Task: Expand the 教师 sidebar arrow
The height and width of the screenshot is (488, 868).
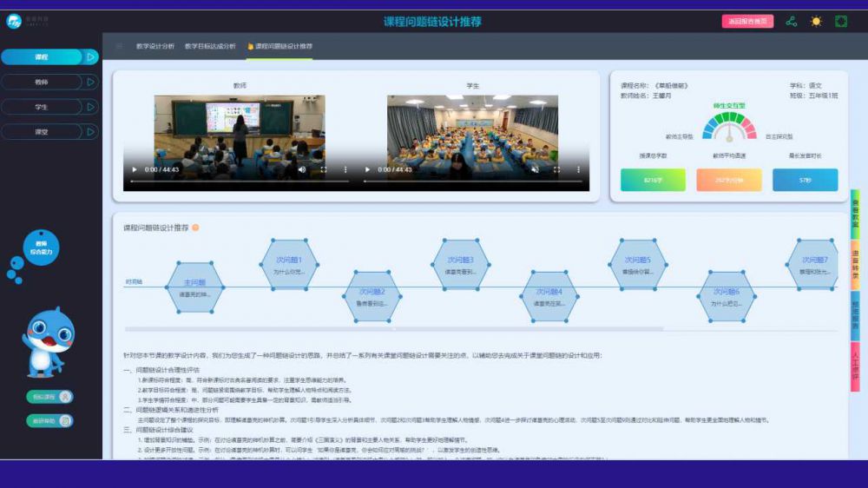Action: pyautogui.click(x=91, y=82)
